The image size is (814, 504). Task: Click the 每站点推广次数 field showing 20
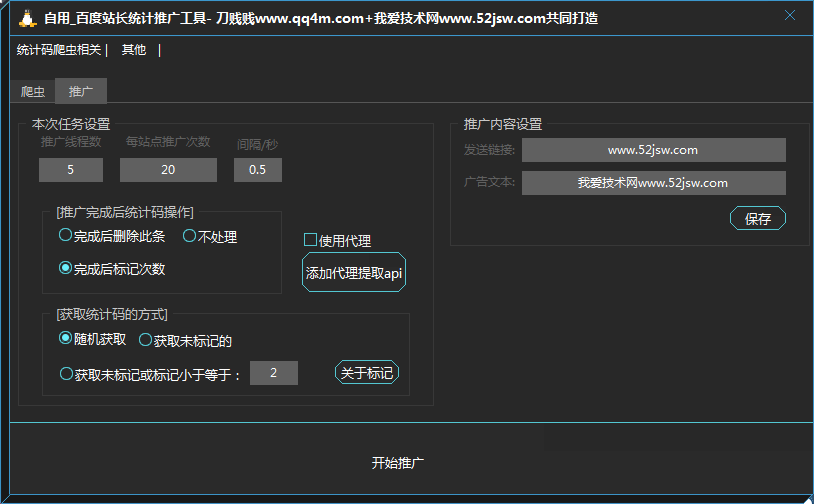point(168,170)
